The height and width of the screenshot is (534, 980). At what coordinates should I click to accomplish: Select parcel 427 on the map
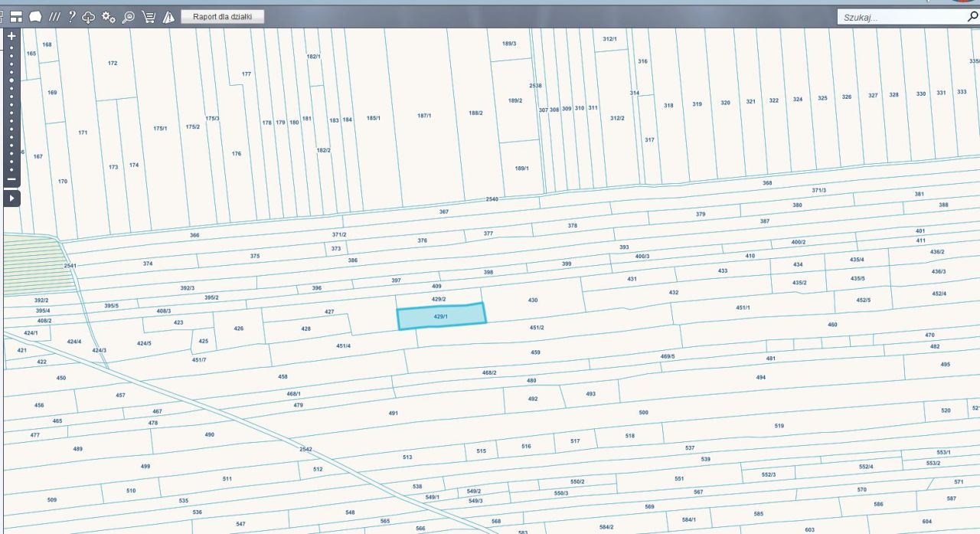point(329,312)
